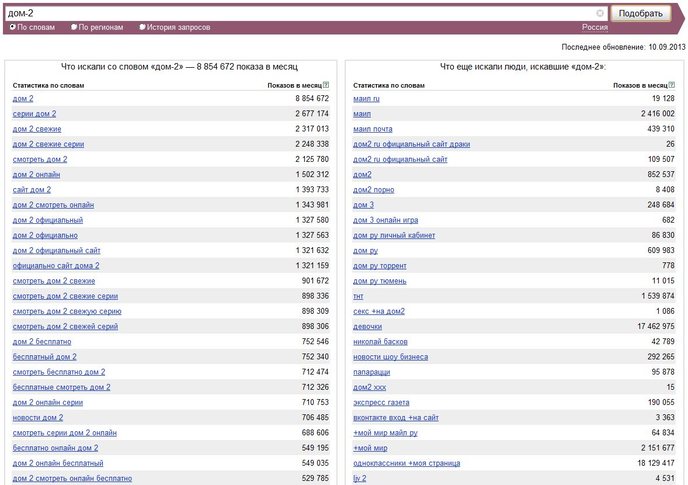Screen dimensions: 688x485
Task: Follow the дом 3 онлайн игра link
Action: [385, 220]
